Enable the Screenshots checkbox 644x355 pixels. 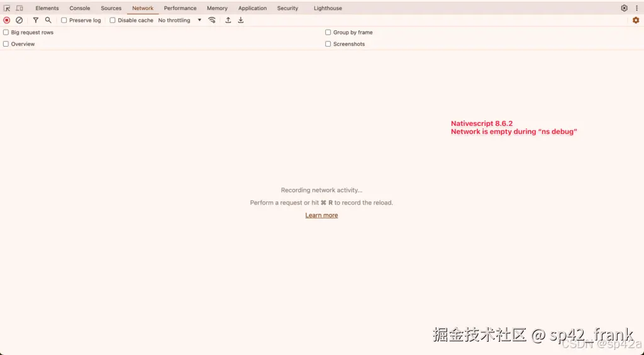tap(328, 44)
